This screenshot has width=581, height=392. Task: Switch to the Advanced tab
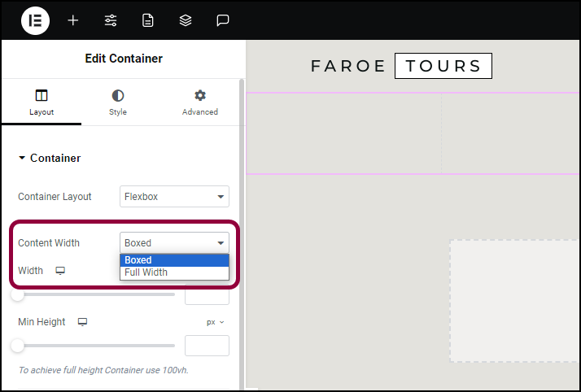(x=199, y=102)
